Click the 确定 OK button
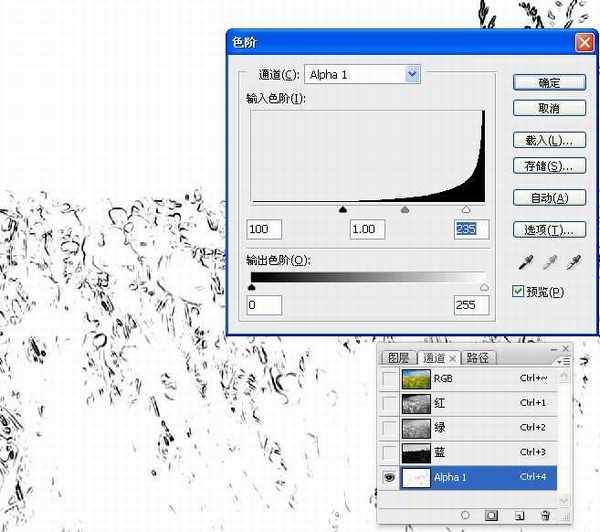This screenshot has width=600, height=532. click(x=549, y=83)
